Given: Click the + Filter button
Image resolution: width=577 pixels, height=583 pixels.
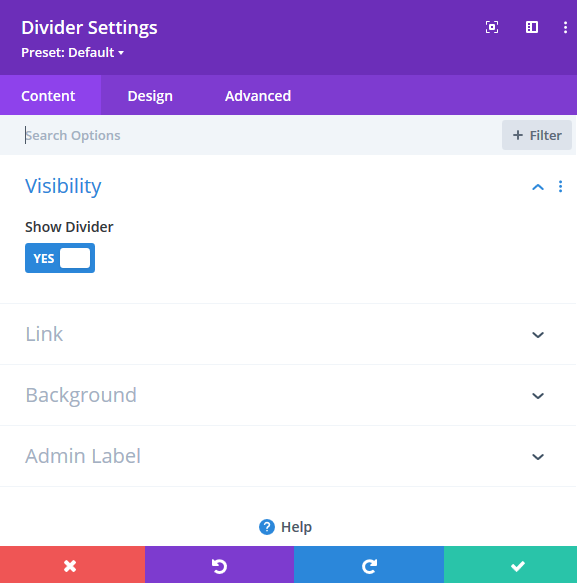Looking at the screenshot, I should 536,135.
